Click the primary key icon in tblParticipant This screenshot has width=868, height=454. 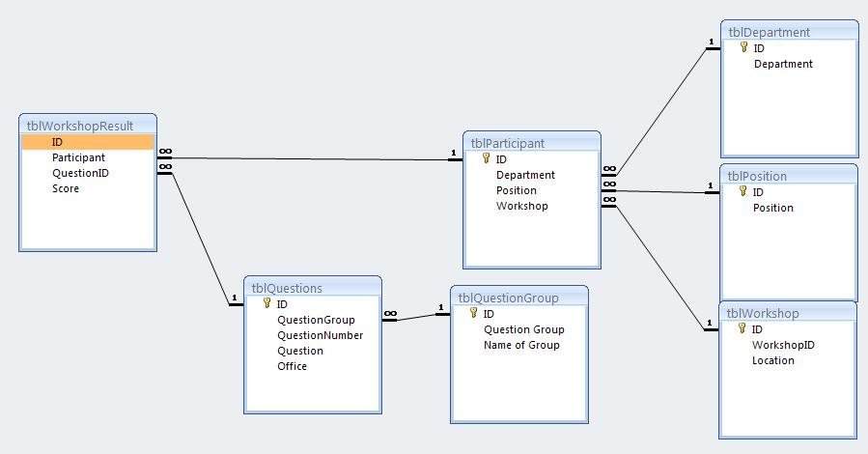pyautogui.click(x=486, y=158)
